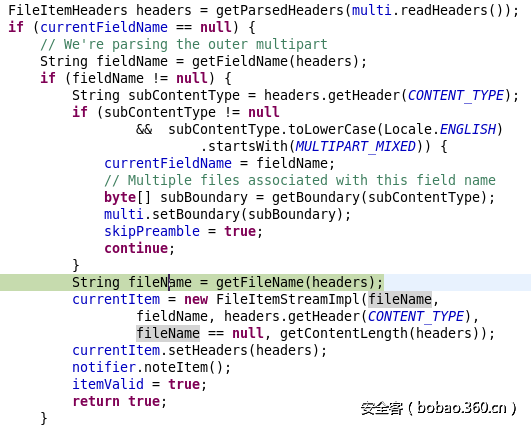Click the 'Multiple files associated' comment line
The height and width of the screenshot is (426, 531).
300,180
